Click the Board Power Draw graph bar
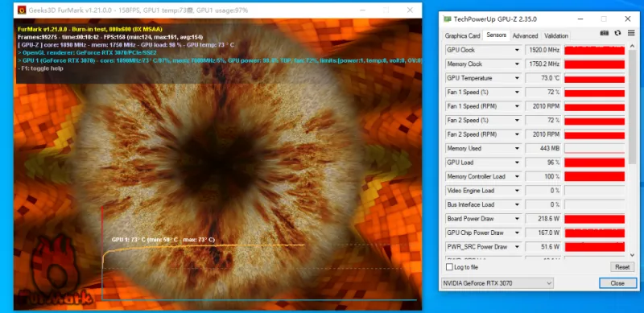644x313 pixels. pos(594,219)
